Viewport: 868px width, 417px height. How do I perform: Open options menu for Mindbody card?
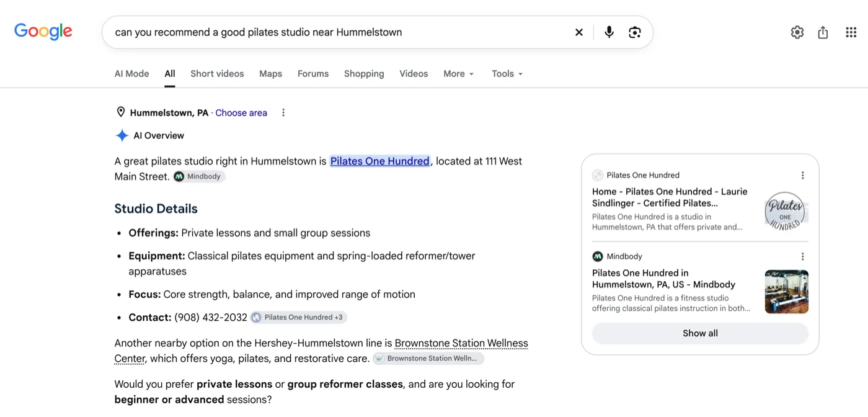(x=803, y=257)
